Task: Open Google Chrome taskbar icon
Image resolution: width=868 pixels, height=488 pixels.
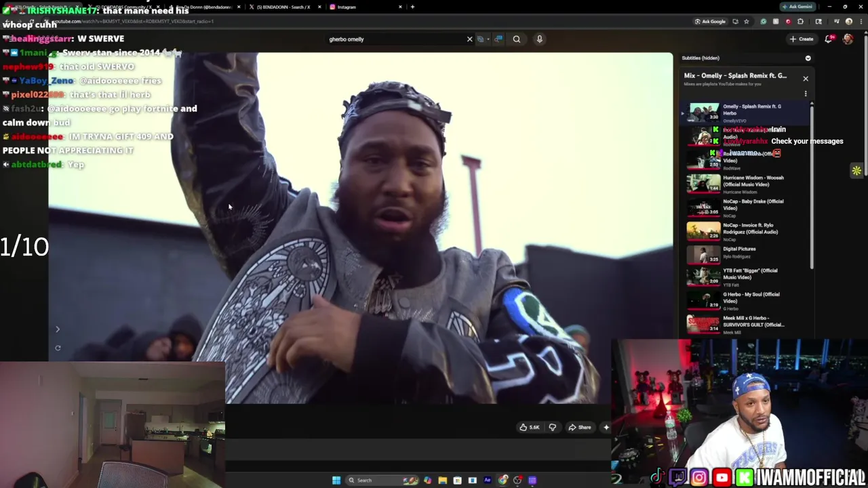Action: coord(502,481)
